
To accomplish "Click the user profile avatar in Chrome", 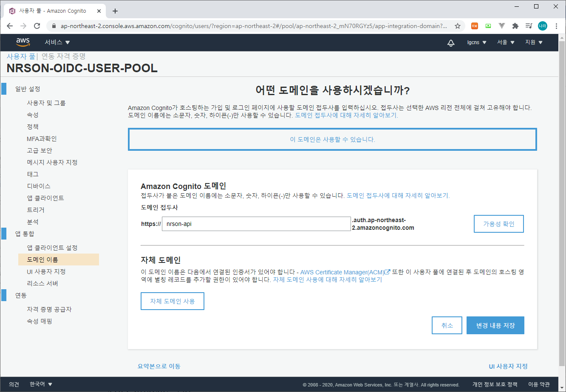I will [543, 26].
